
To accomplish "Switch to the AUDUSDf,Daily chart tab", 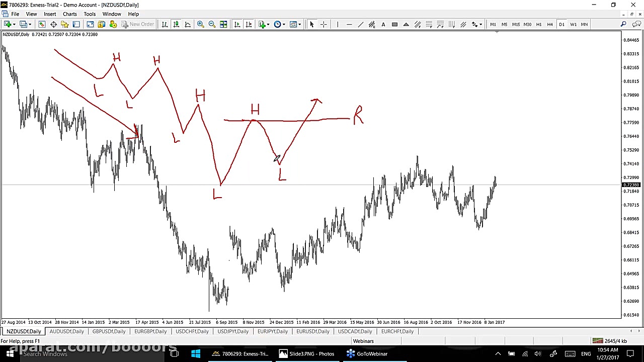I will click(x=66, y=331).
